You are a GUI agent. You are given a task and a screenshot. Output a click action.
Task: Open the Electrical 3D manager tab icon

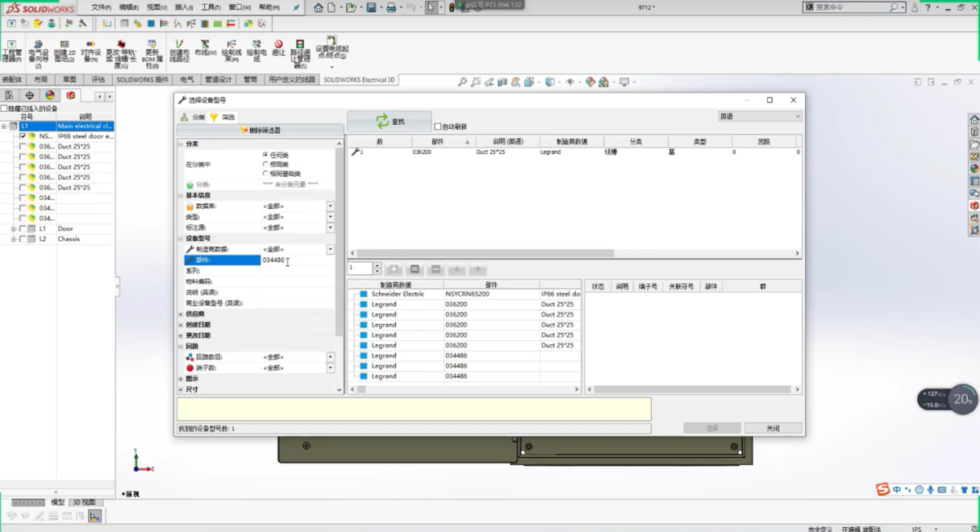pyautogui.click(x=70, y=95)
